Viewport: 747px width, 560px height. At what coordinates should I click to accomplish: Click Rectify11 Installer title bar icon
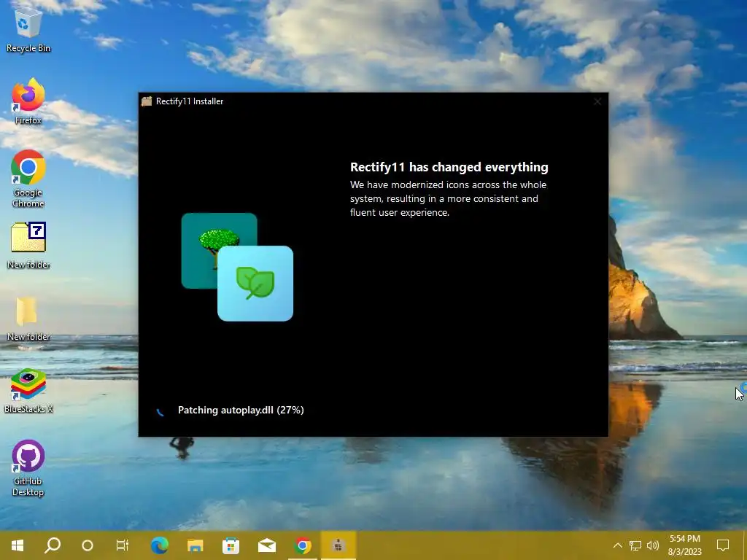point(147,101)
